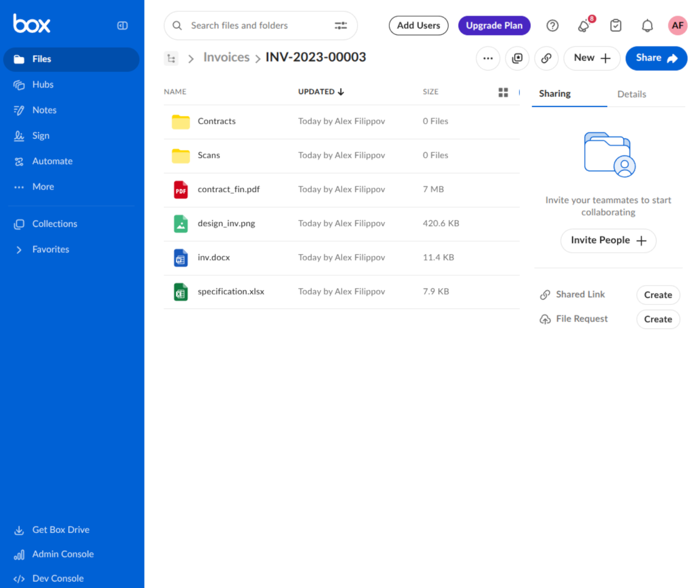
Task: Open the INV-2023-00003 folder title dropdown
Action: pos(316,57)
